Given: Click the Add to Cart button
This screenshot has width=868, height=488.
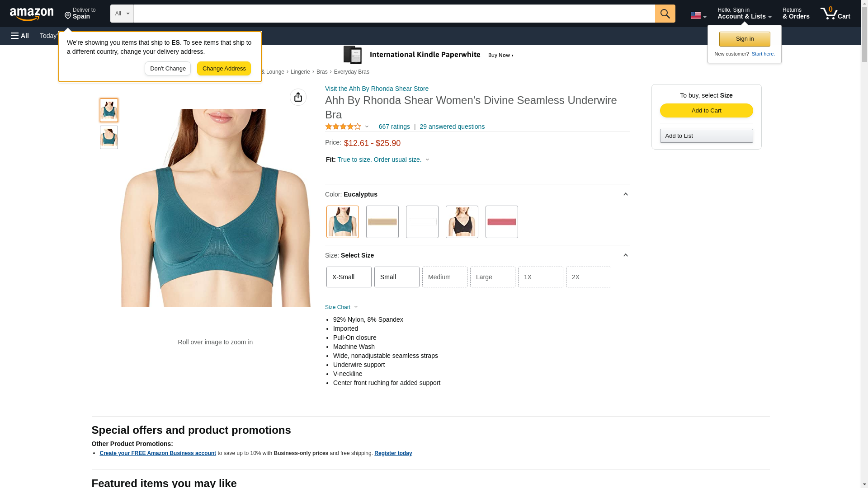Looking at the screenshot, I should pyautogui.click(x=706, y=111).
